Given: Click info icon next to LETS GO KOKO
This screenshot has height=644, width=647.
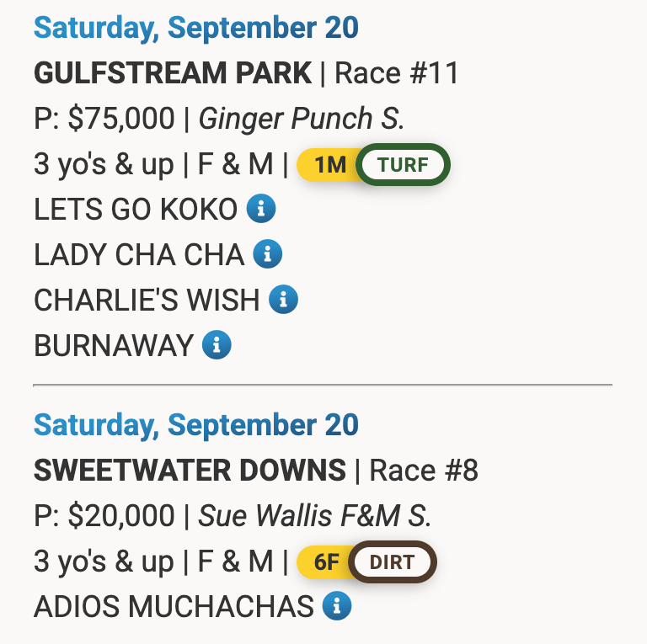Looking at the screenshot, I should (261, 209).
